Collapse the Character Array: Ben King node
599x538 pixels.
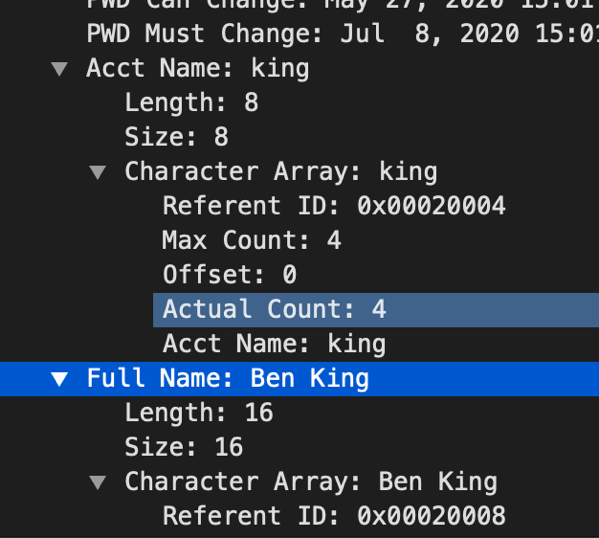pyautogui.click(x=98, y=482)
